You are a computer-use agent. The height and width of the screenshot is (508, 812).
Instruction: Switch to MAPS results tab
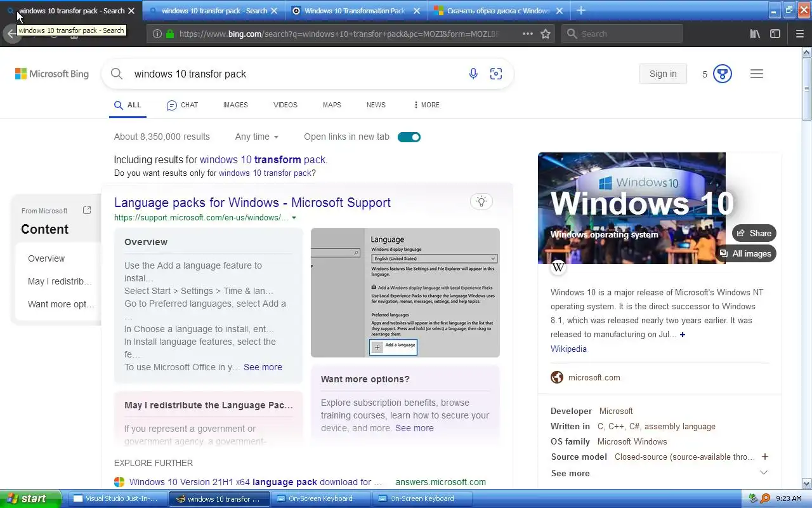coord(332,105)
